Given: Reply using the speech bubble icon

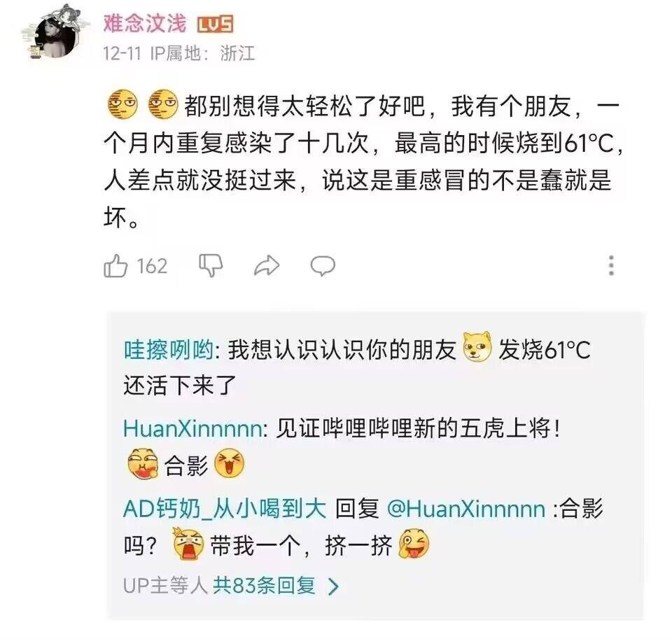Looking at the screenshot, I should click(x=323, y=266).
